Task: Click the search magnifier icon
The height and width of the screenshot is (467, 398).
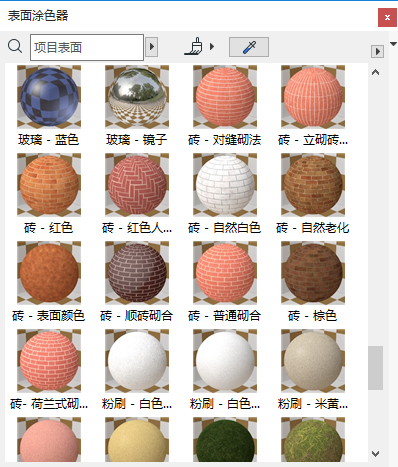Action: [15, 46]
